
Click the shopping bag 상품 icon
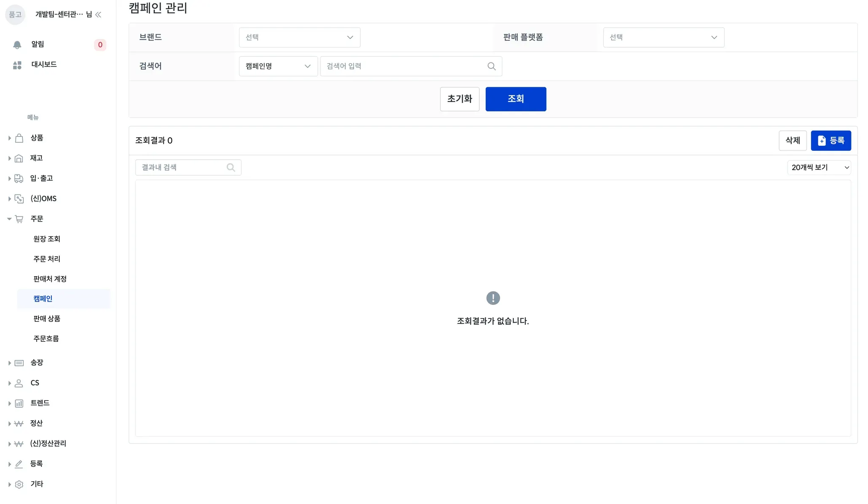pos(19,138)
